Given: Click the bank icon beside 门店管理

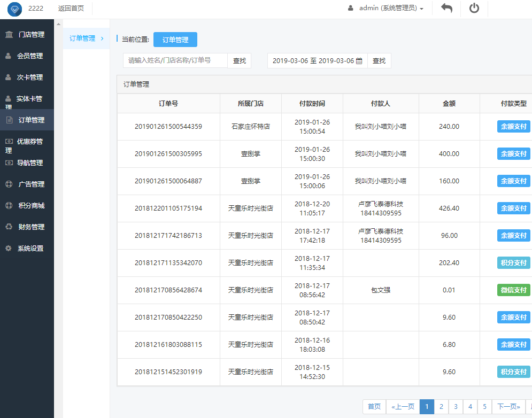Looking at the screenshot, I should coord(9,34).
